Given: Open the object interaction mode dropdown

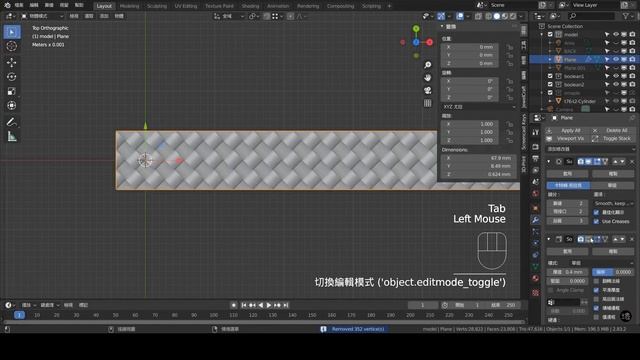Looking at the screenshot, I should point(42,16).
